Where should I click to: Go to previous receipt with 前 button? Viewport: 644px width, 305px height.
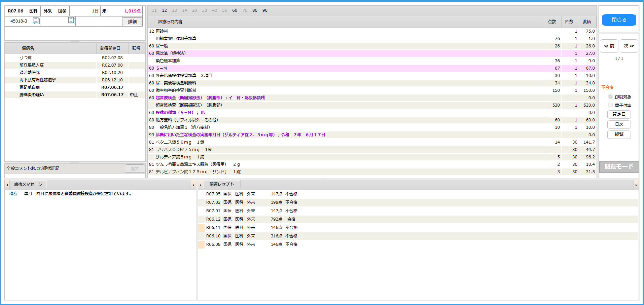[609, 46]
